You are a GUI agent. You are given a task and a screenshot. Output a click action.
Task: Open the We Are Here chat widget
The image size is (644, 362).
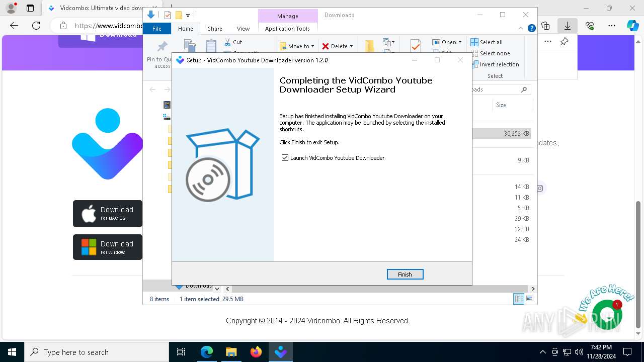coord(607,314)
